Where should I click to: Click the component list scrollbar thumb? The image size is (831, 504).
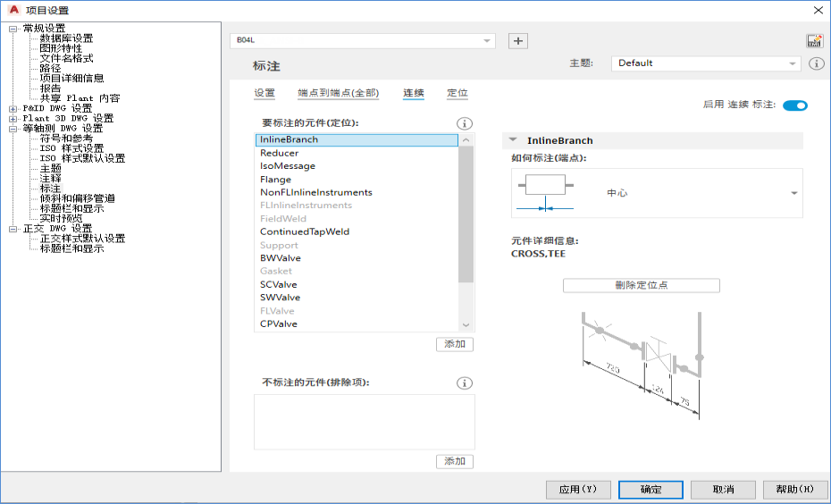click(x=466, y=214)
